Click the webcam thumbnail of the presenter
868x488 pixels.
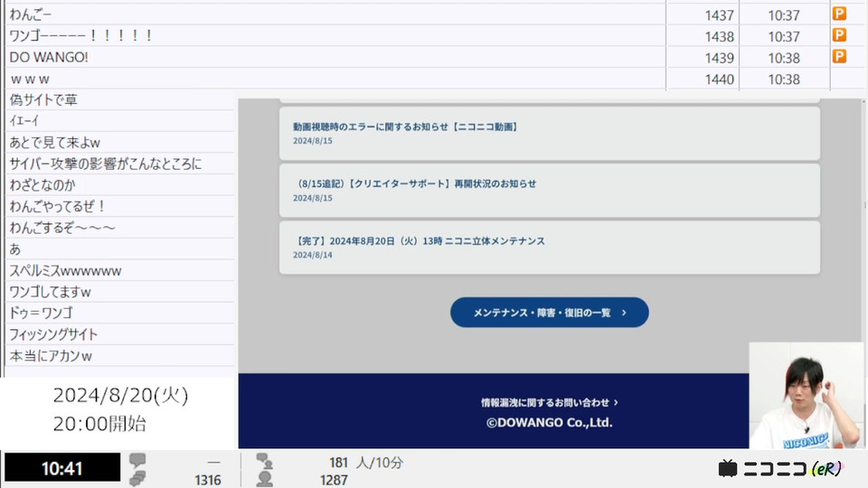807,395
